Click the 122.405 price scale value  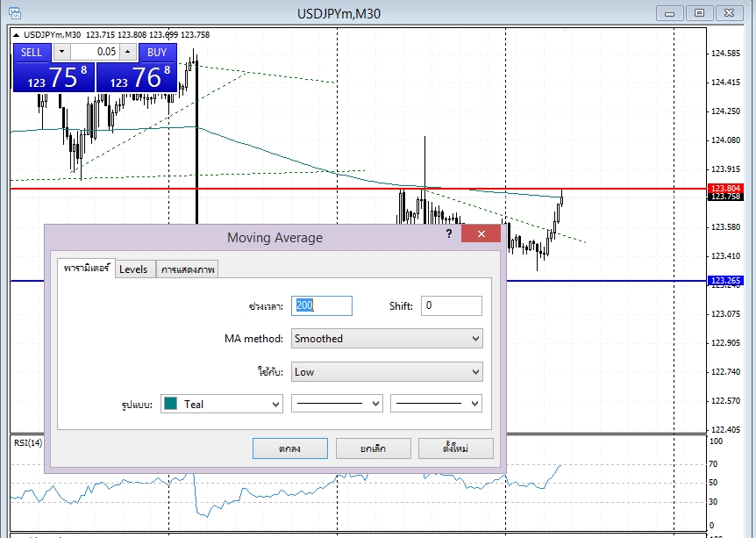pyautogui.click(x=725, y=429)
